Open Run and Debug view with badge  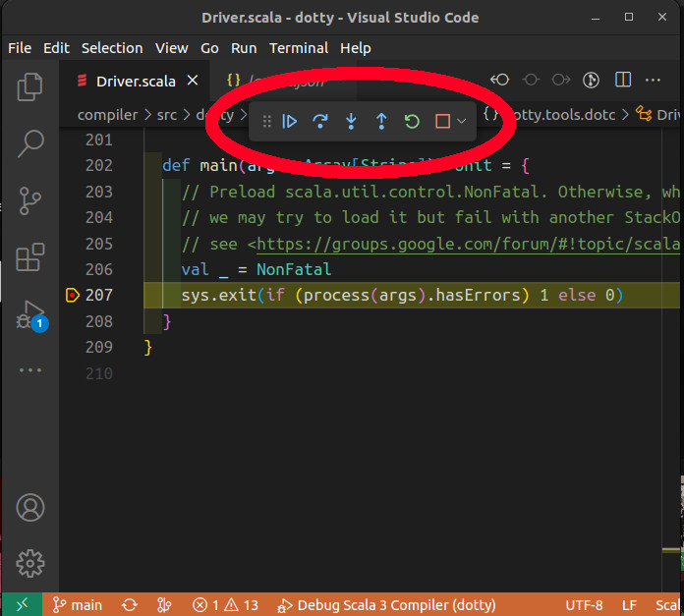(30, 314)
